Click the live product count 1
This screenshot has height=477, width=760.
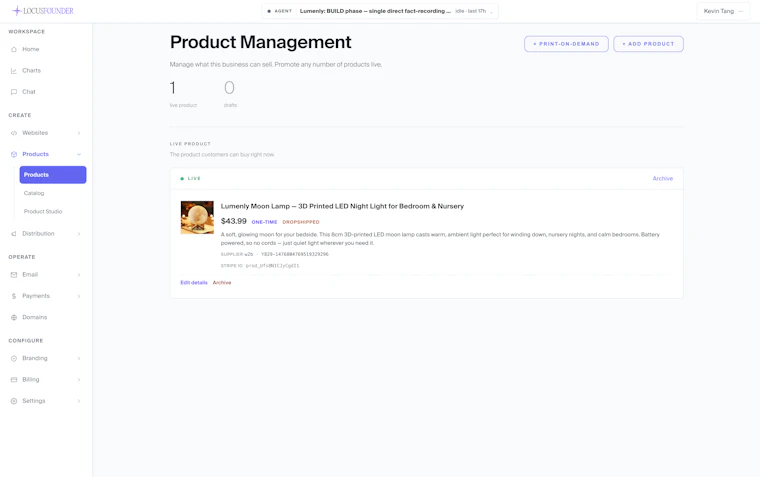tap(173, 88)
